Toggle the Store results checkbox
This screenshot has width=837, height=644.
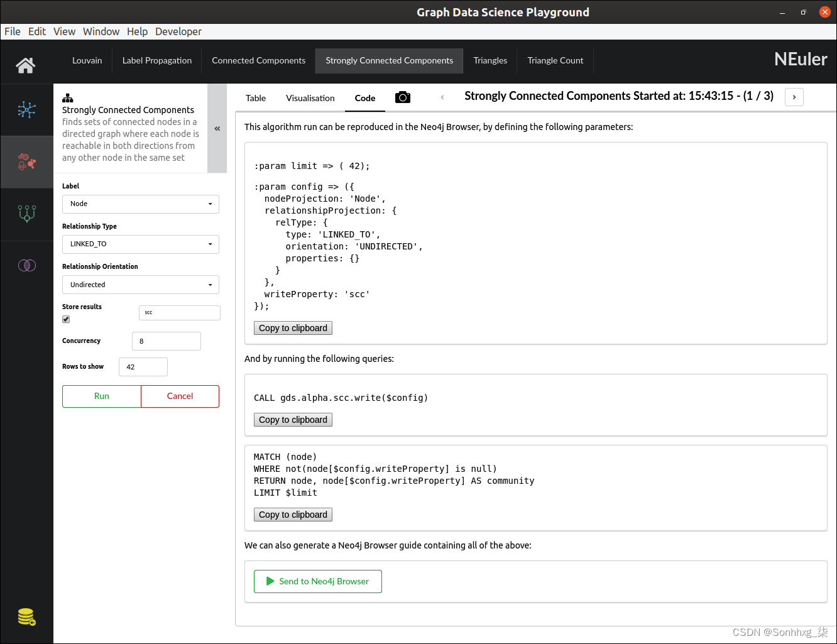(66, 319)
